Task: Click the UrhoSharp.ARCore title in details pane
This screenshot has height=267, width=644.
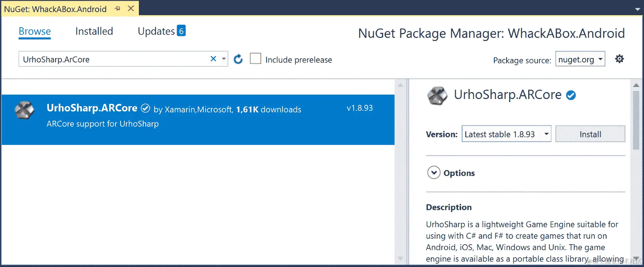Action: pyautogui.click(x=508, y=95)
